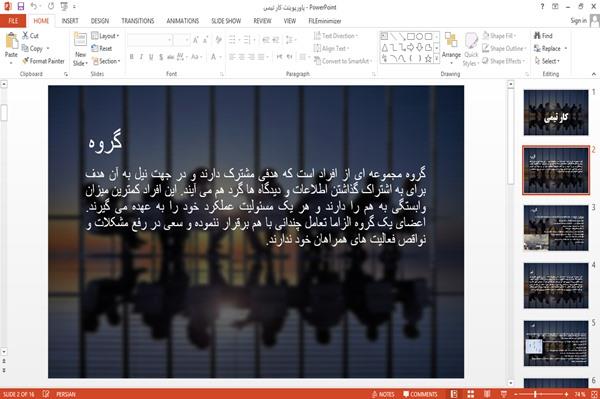The image size is (600, 399).
Task: Open the Arrange tool
Action: click(x=451, y=46)
